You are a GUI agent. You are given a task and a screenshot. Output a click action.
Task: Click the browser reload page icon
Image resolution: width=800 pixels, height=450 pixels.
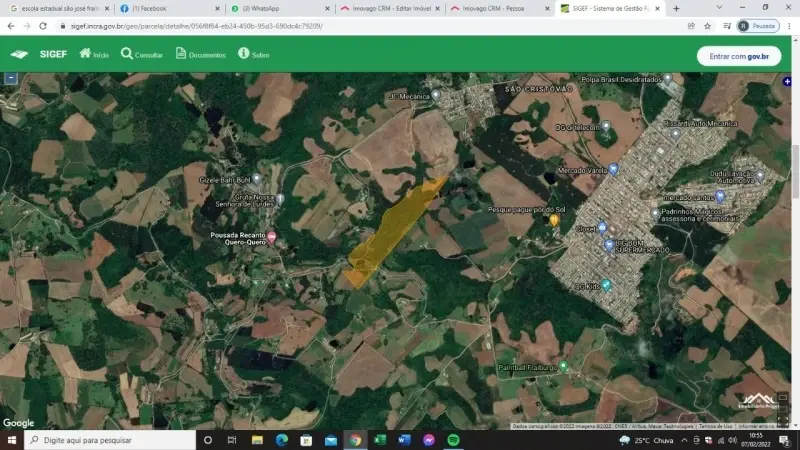(43, 26)
